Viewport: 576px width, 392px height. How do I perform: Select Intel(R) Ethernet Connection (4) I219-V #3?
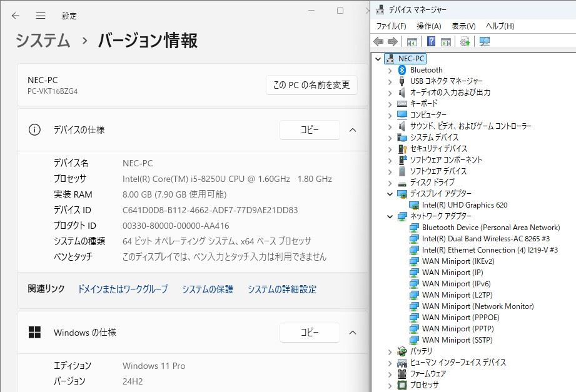click(x=490, y=250)
